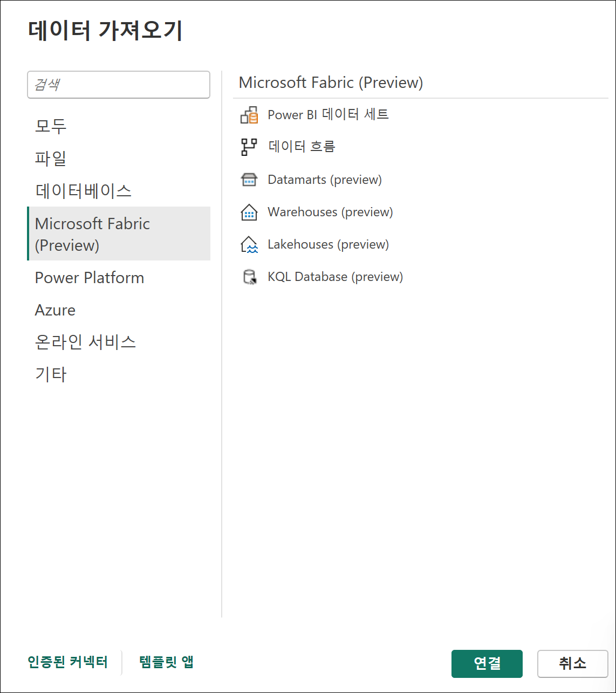Switch to 온라인 서비스 category

click(x=119, y=342)
